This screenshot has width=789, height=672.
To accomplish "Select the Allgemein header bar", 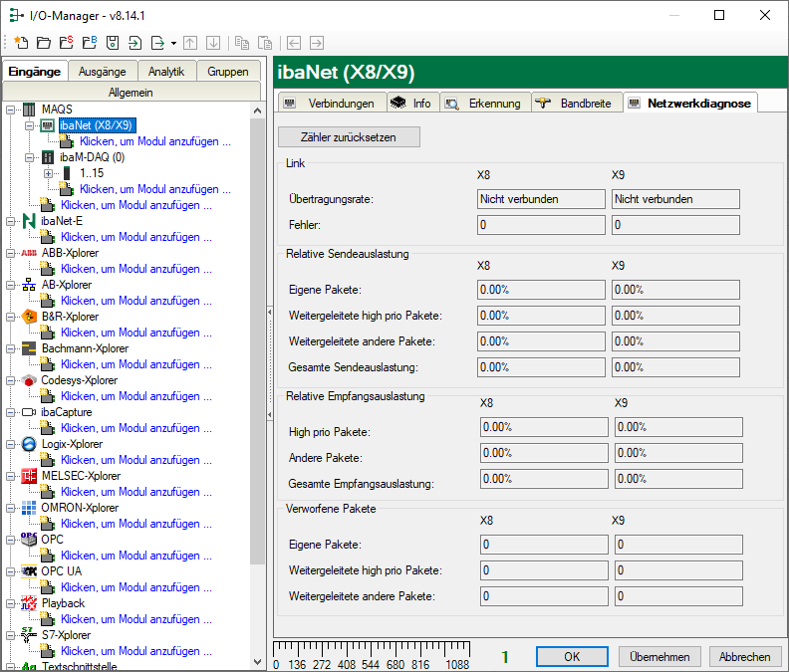I will pyautogui.click(x=131, y=92).
